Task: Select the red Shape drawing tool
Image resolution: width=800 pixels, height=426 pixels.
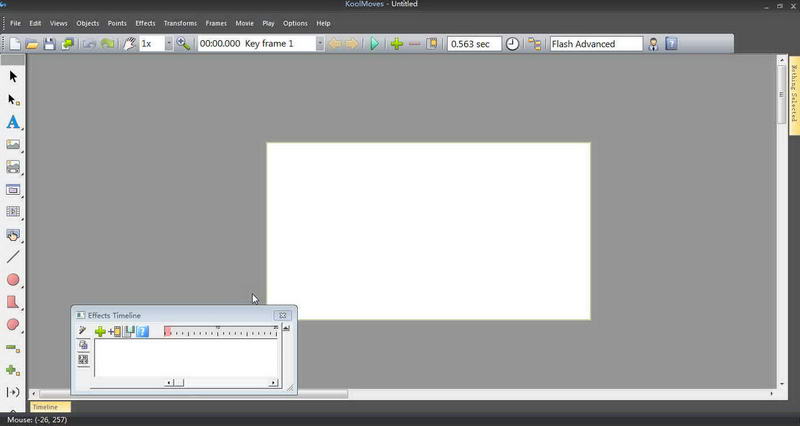Action: pos(13,302)
